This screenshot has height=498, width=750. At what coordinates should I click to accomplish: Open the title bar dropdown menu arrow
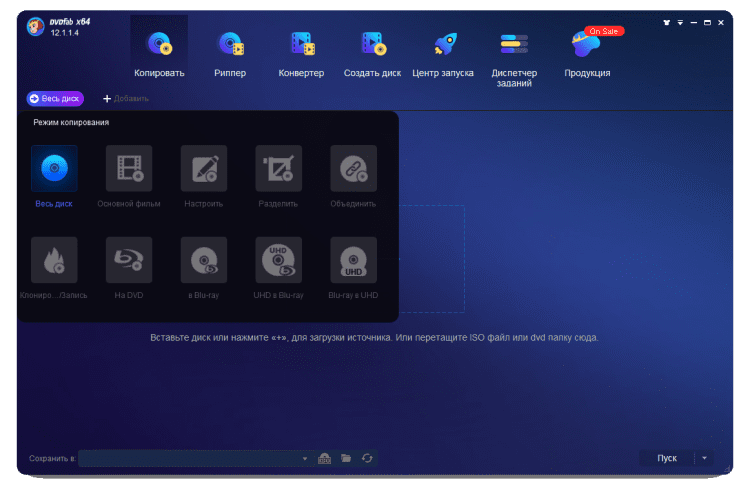click(680, 22)
